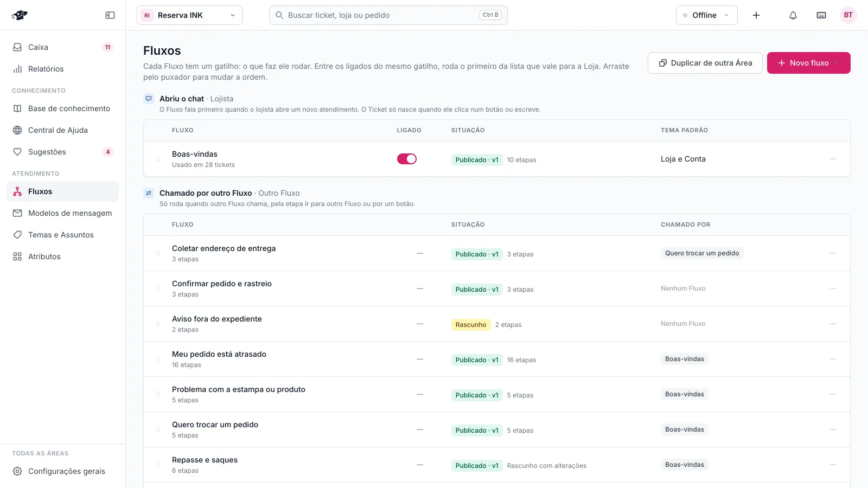This screenshot has height=488, width=868.
Task: Select the Fluxos sidebar item
Action: click(63, 191)
